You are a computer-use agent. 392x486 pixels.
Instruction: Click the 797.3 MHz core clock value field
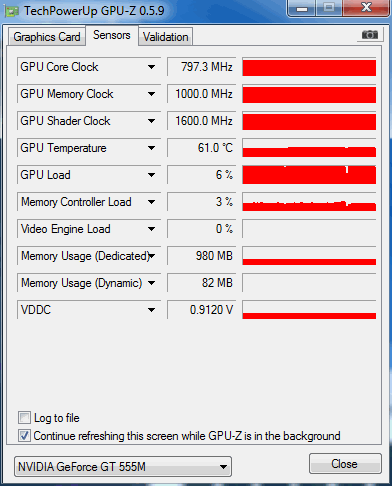[202, 67]
